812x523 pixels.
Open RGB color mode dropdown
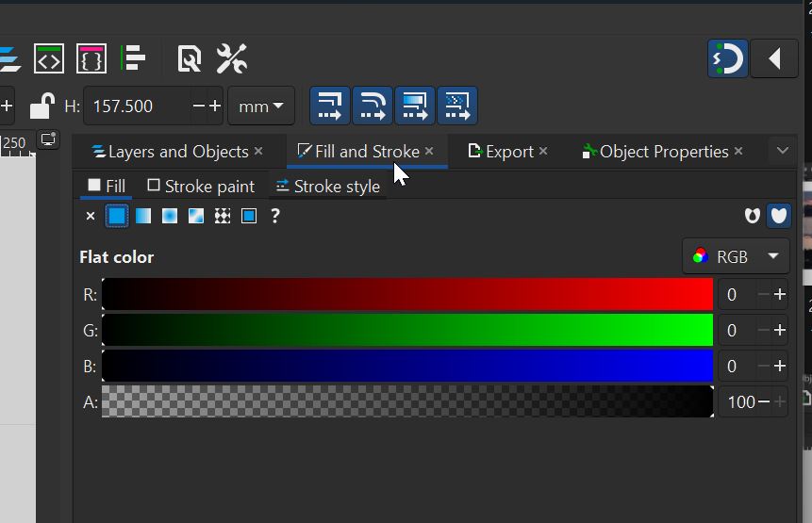(736, 256)
